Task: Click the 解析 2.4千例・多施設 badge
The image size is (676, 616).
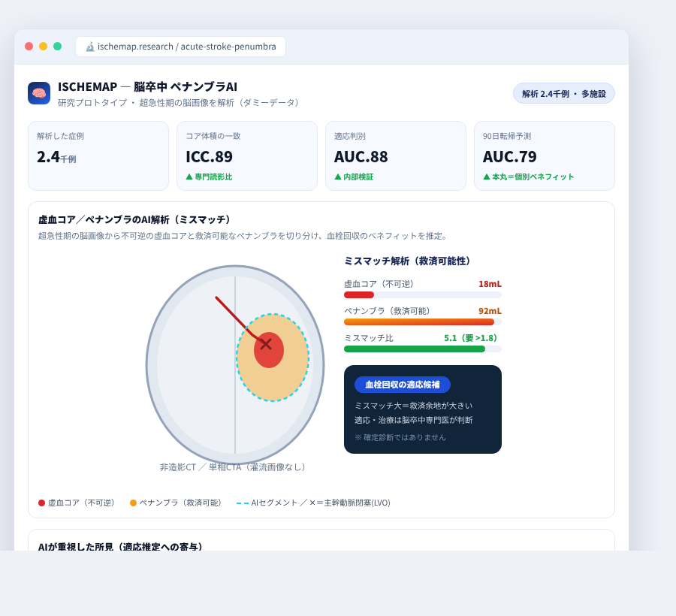Action: point(563,94)
